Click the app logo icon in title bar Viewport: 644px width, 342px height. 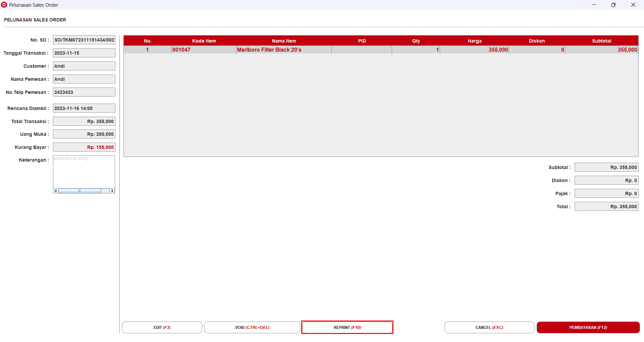click(x=4, y=5)
